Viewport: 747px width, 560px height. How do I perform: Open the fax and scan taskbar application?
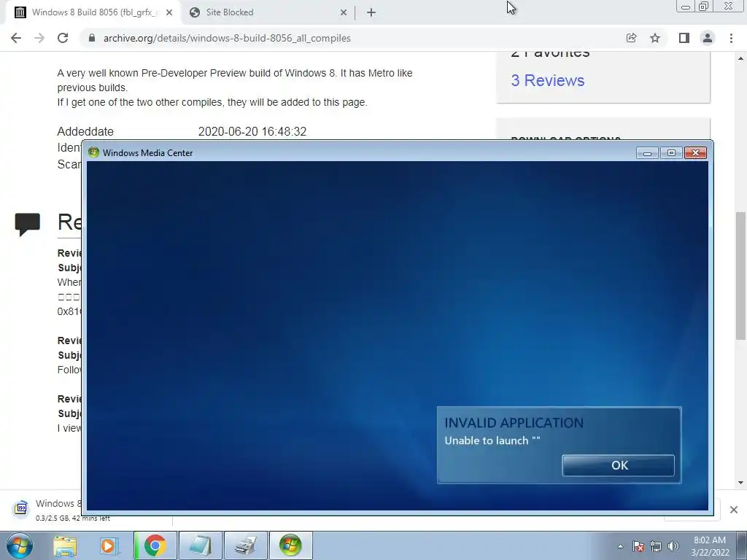pos(246,545)
